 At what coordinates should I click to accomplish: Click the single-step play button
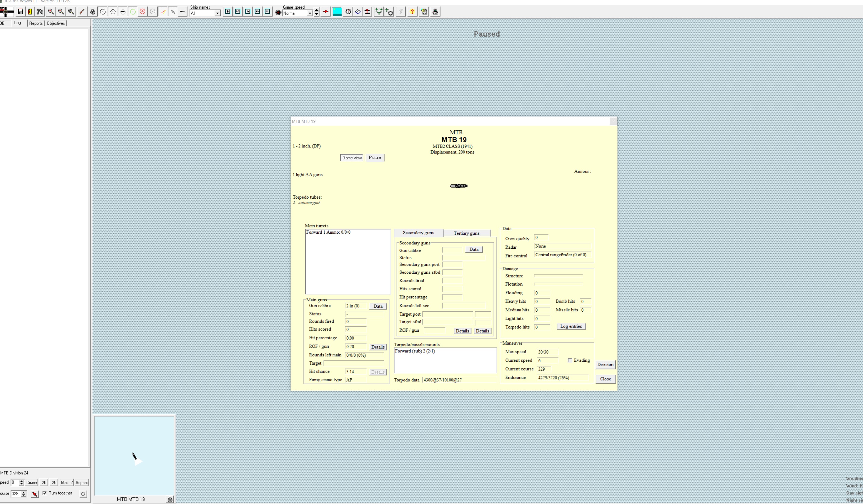[x=227, y=12]
